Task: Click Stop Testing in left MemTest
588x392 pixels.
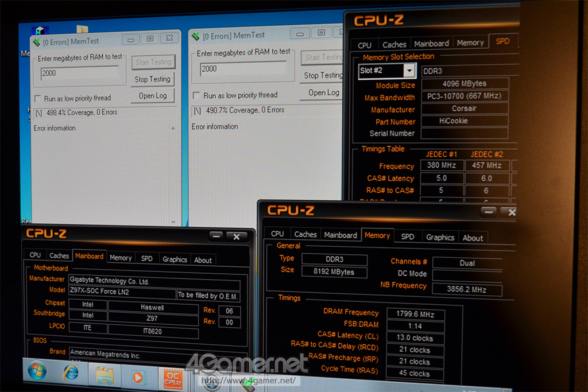Action: pos(152,79)
